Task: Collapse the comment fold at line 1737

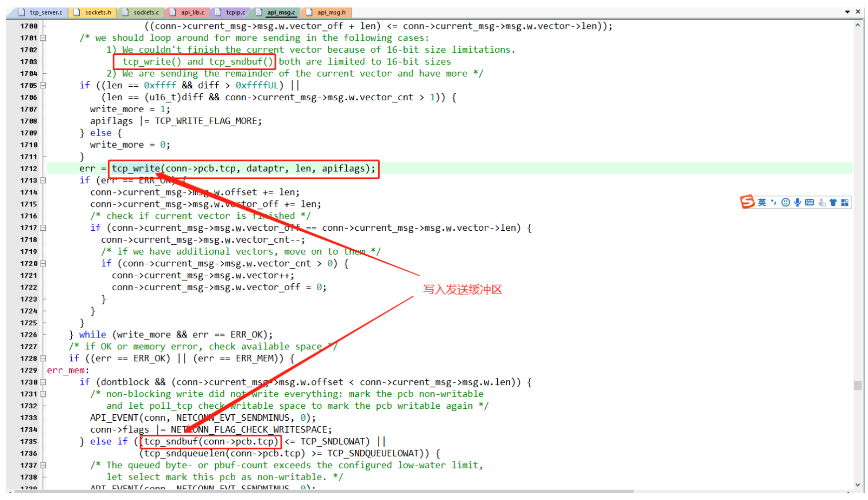Action: pos(43,466)
